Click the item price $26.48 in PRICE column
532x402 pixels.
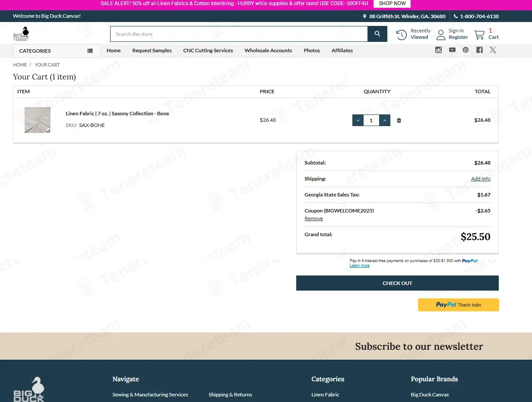268,120
